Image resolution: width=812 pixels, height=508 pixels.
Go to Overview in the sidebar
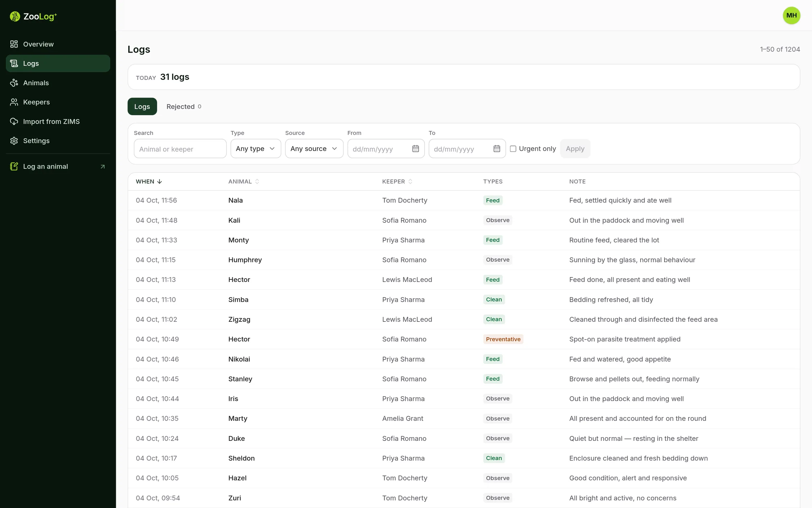[x=58, y=44]
